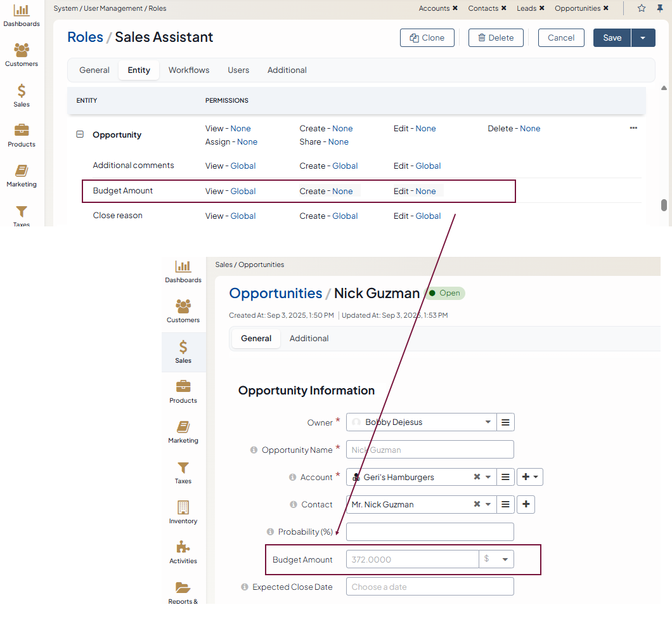Click the vertical scrollbar thumb

click(x=664, y=205)
